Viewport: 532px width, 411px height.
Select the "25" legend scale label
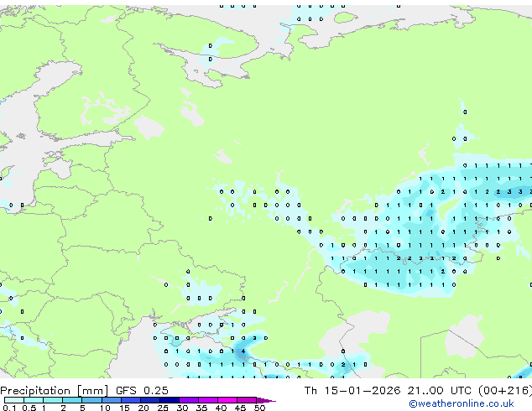coord(163,408)
